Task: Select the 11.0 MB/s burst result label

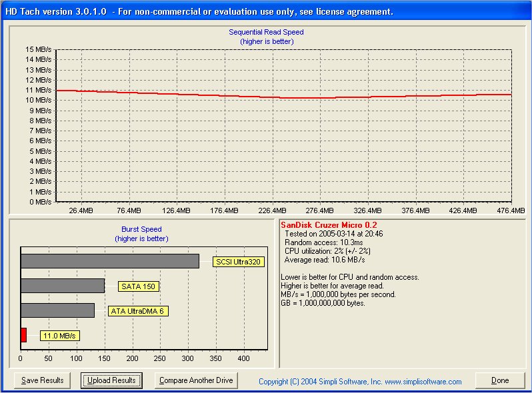Action: 60,336
